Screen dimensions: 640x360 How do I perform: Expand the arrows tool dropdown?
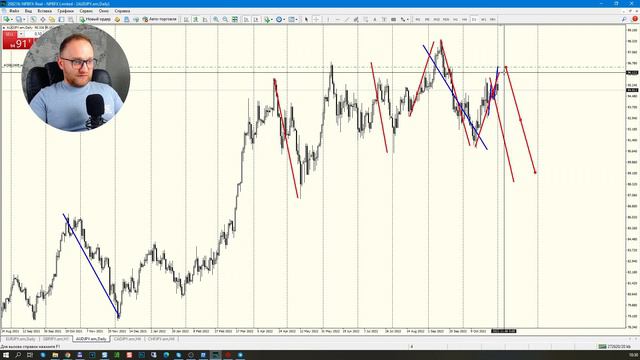pos(407,19)
